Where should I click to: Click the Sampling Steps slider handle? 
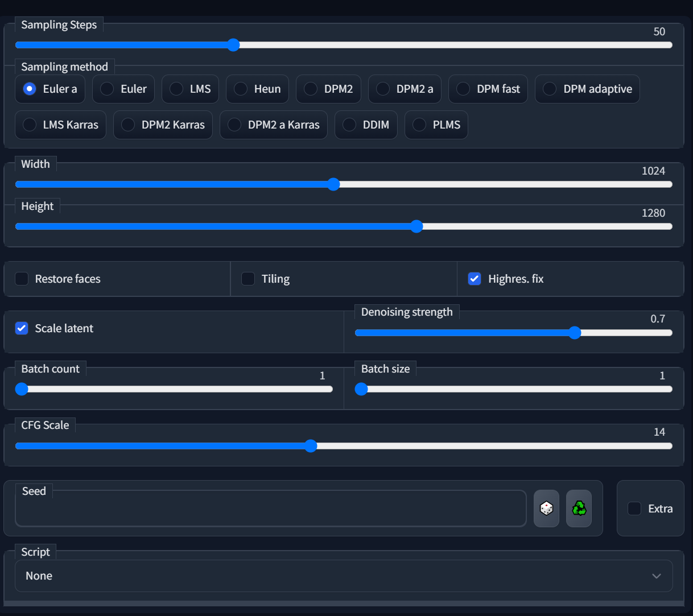pos(233,45)
